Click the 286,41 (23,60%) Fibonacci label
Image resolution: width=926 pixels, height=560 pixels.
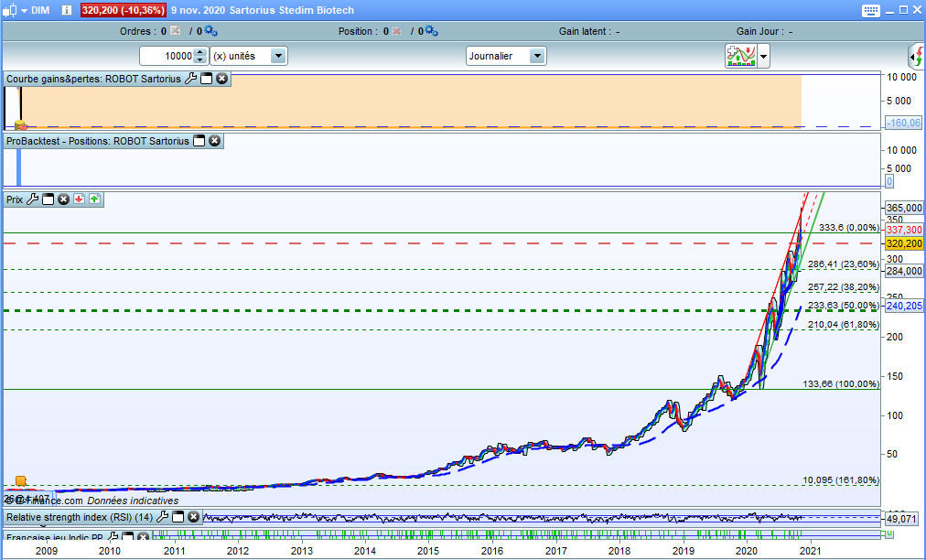coord(844,264)
